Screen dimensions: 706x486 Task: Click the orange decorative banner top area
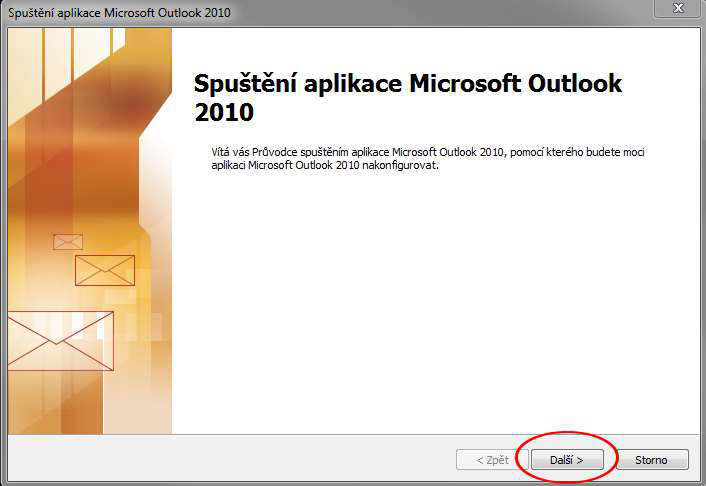coord(90,80)
